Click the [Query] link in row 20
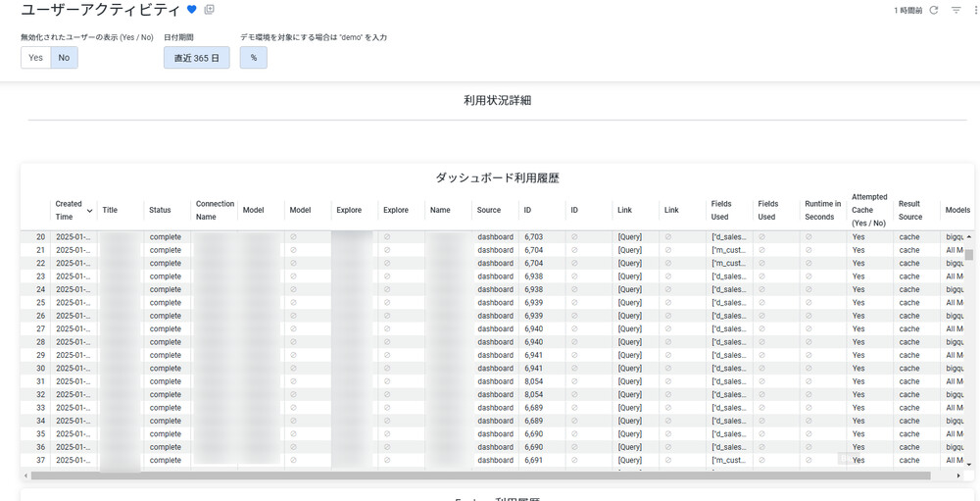This screenshot has height=501, width=980. [629, 237]
